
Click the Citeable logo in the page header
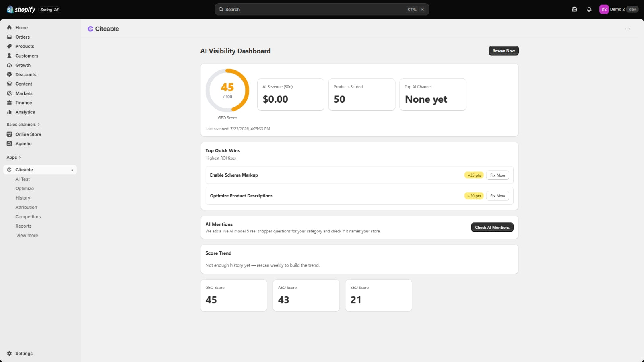[91, 29]
